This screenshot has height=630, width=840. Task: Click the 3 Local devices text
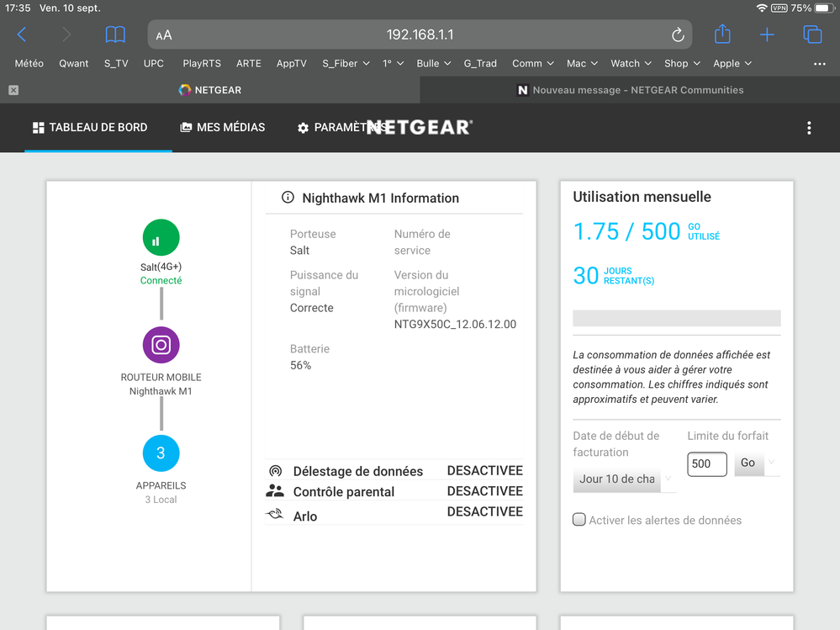point(161,500)
